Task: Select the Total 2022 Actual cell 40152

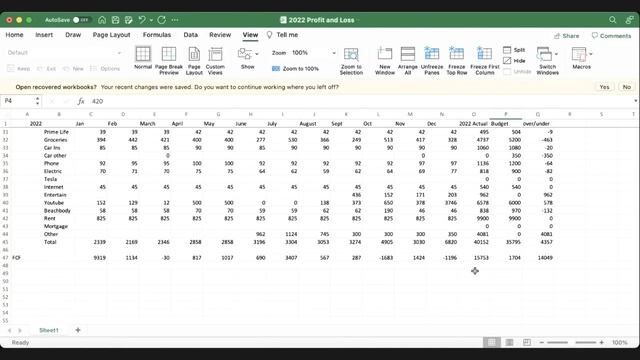Action: 473,242
